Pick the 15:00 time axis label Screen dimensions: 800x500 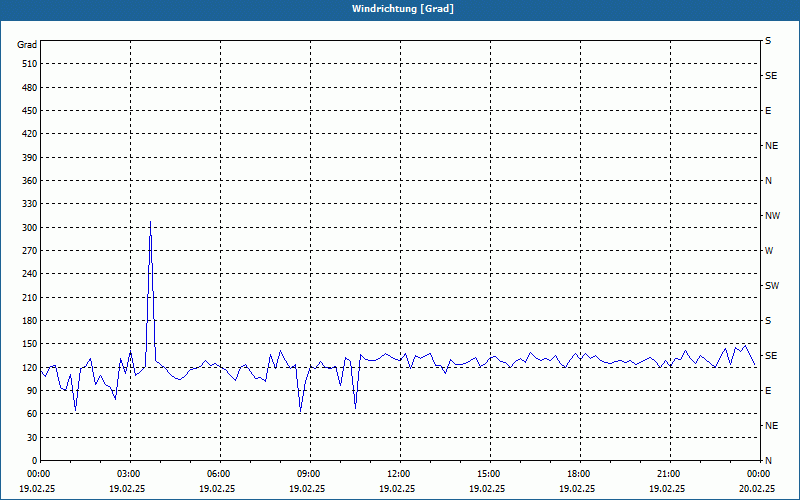(490, 474)
